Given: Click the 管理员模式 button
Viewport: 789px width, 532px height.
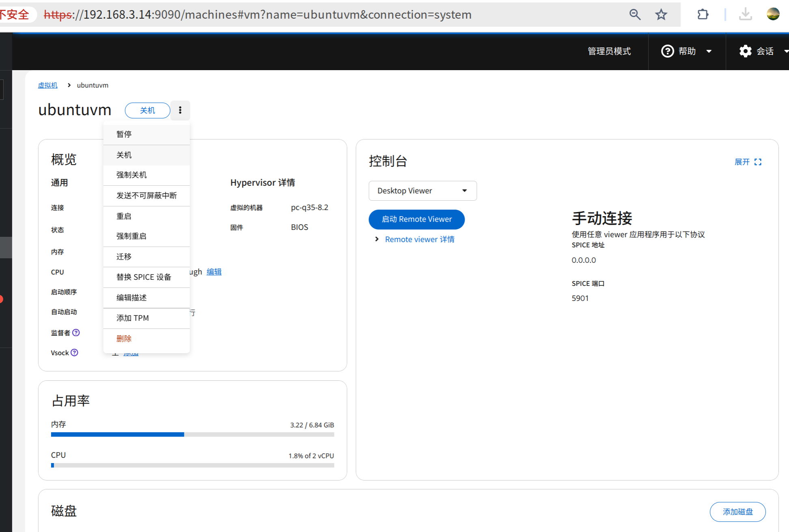Looking at the screenshot, I should coord(609,51).
